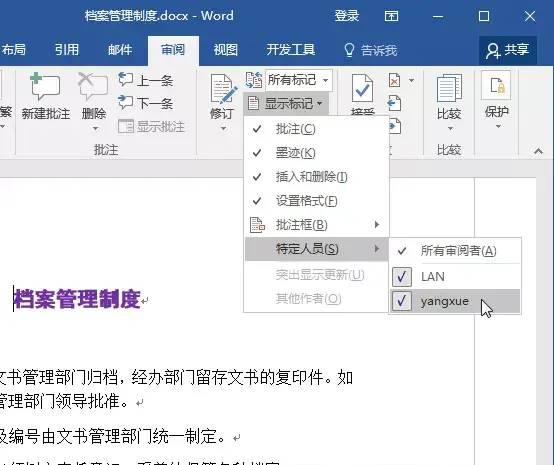Click the display-for-review icon beside 所有标记
Image resolution: width=554 pixels, height=465 pixels.
(254, 80)
